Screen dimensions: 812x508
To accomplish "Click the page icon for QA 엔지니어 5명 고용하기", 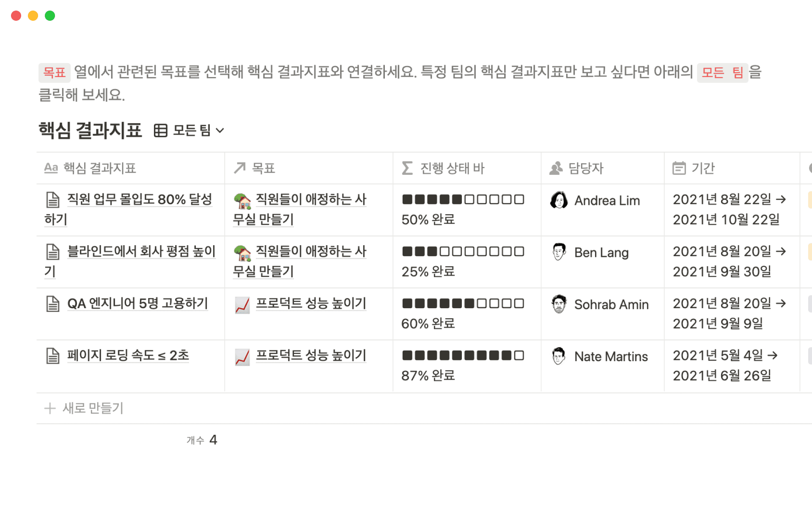I will (53, 304).
